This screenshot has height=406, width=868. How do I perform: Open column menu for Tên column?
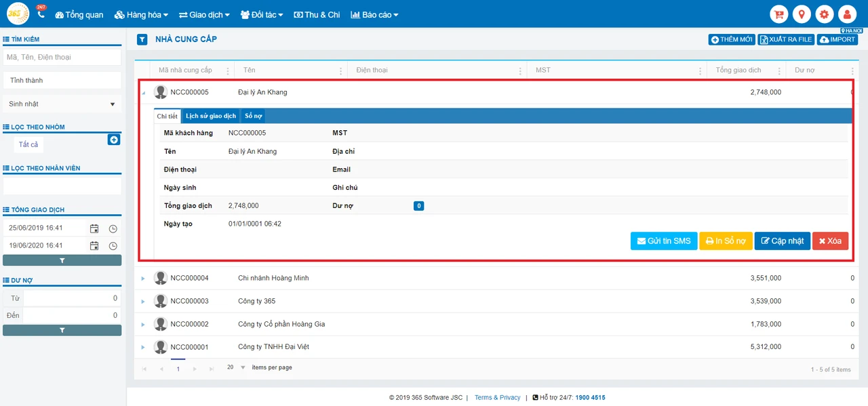(340, 70)
